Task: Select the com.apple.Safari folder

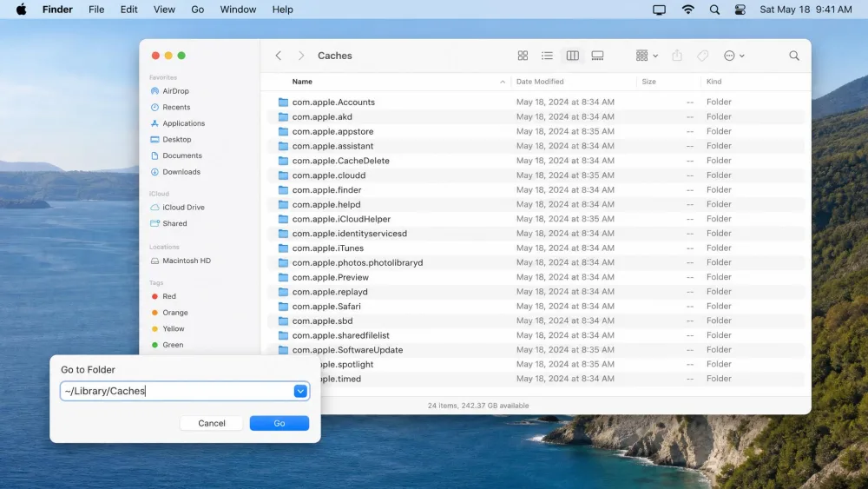Action: [x=536, y=307]
